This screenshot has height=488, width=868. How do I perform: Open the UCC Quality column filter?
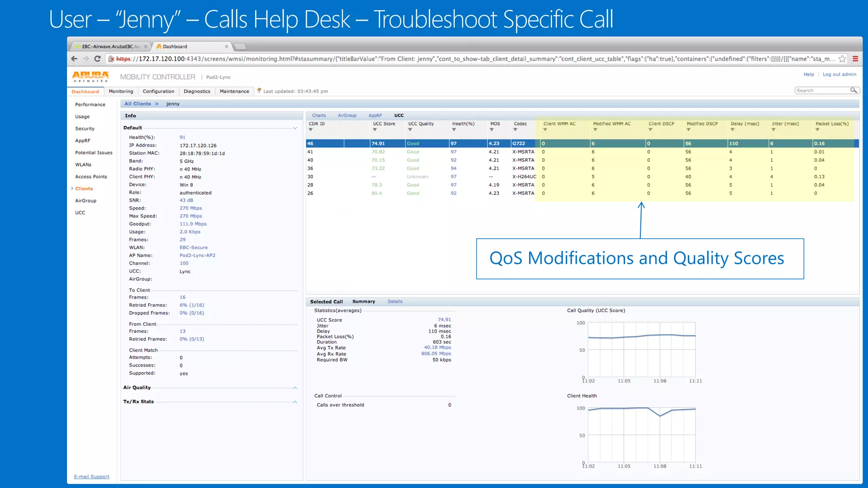coord(410,130)
